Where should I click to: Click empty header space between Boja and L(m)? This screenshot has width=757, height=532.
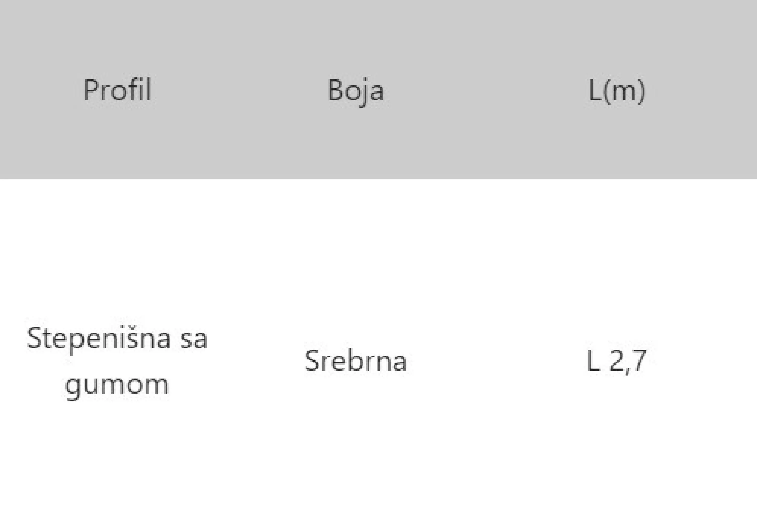tap(486, 90)
